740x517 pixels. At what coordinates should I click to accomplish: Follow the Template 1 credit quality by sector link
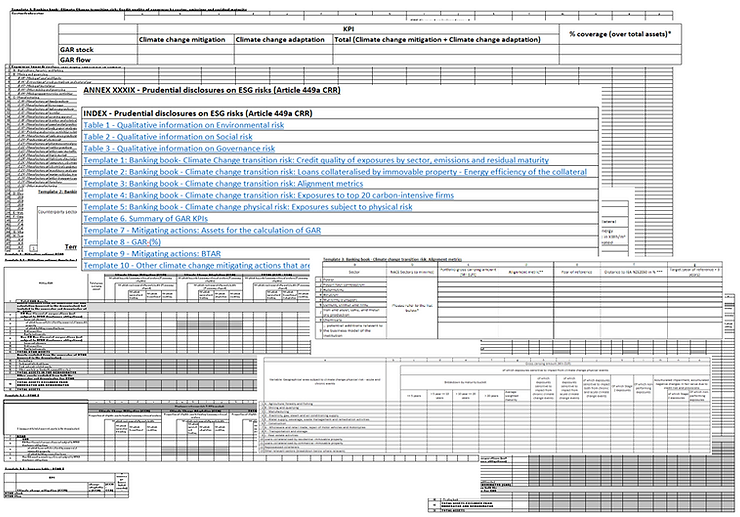pos(316,160)
